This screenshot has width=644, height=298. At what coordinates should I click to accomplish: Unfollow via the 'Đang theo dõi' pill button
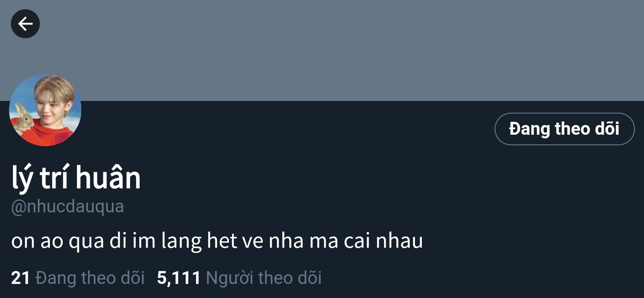[x=564, y=129]
